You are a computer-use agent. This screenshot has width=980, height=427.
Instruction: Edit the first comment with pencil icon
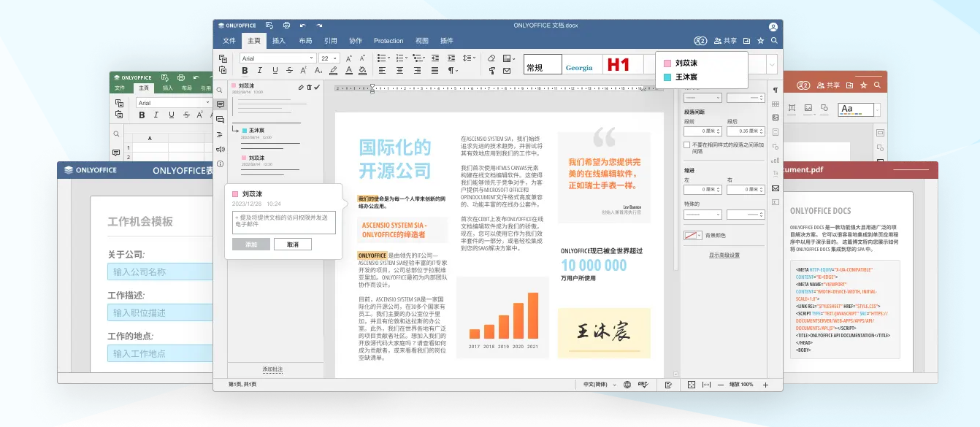click(301, 88)
